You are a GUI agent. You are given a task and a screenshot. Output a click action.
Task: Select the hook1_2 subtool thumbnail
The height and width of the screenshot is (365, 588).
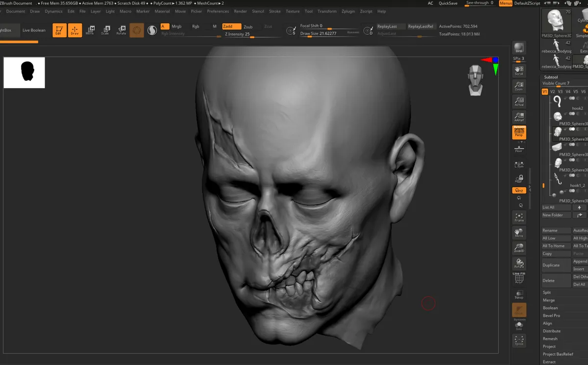coord(557,178)
